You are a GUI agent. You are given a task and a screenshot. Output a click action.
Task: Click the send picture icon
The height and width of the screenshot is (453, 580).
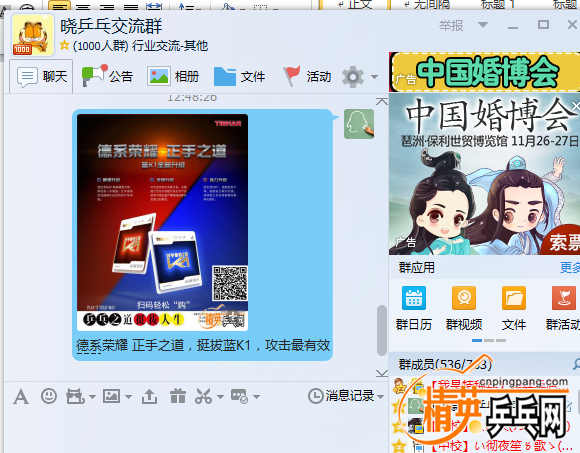111,396
